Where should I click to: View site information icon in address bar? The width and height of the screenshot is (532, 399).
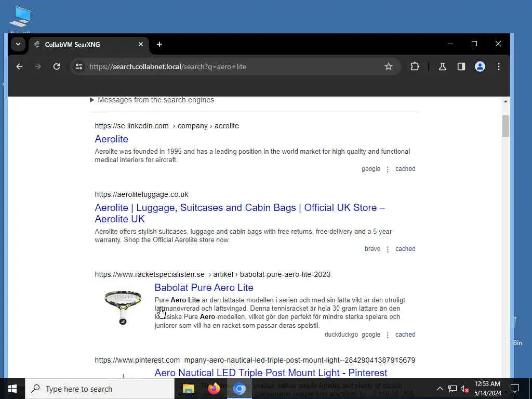coord(79,66)
